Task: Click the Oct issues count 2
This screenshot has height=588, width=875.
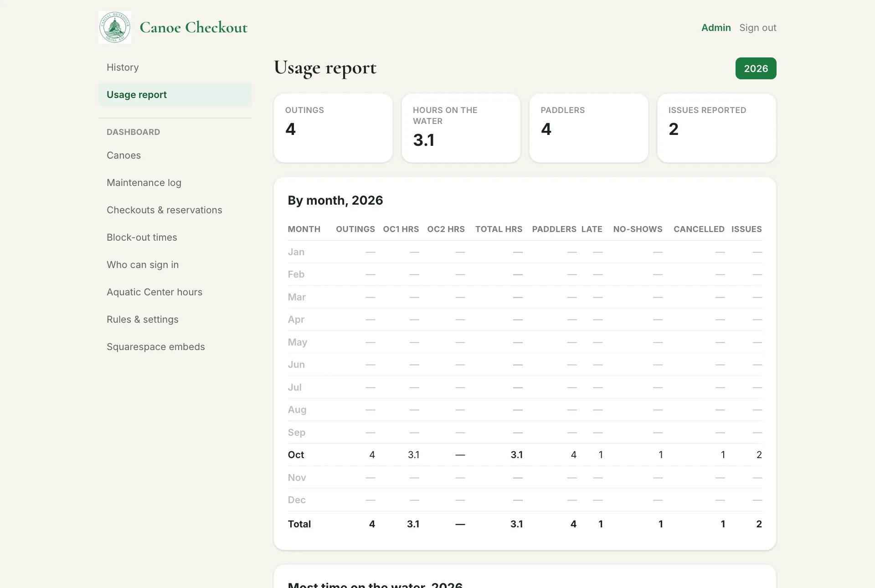Action: [x=759, y=455]
